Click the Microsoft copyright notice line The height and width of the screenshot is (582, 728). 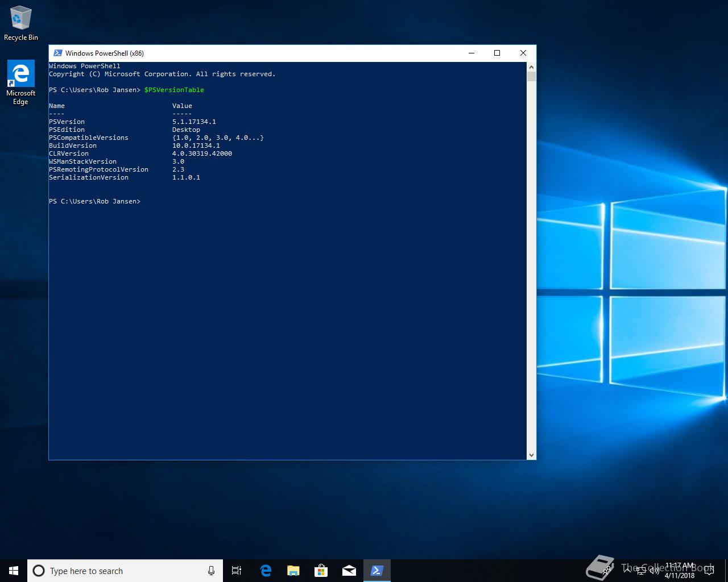coord(162,74)
